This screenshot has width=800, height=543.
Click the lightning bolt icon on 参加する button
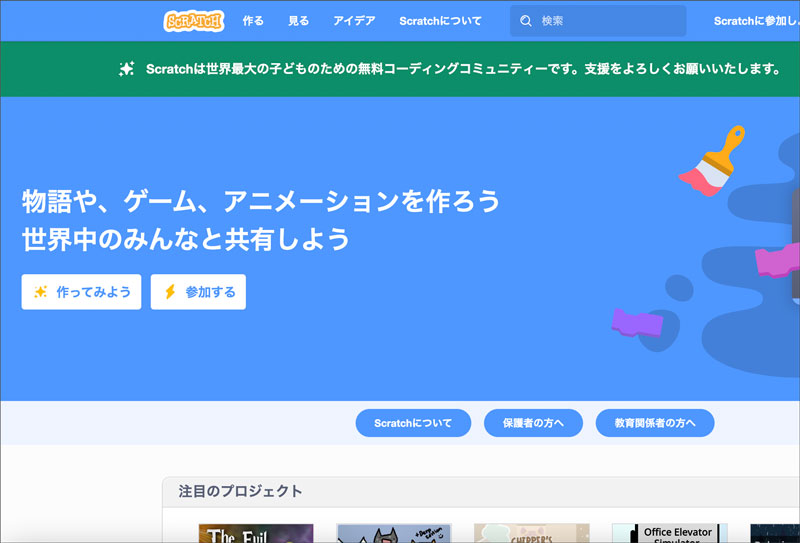(x=170, y=292)
